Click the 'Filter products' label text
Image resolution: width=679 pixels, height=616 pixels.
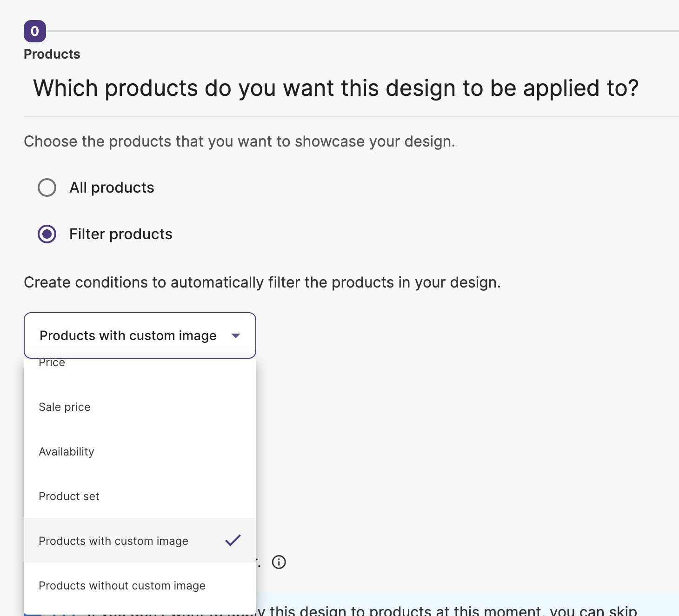(x=121, y=234)
